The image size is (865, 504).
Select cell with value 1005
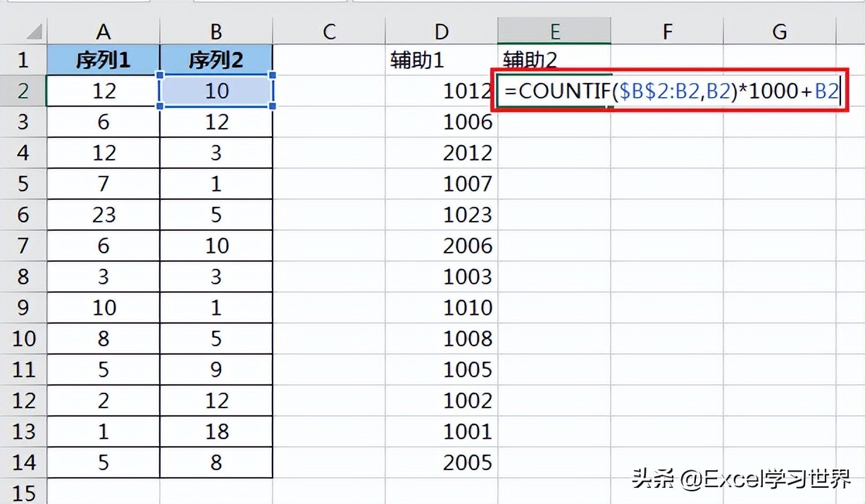click(x=442, y=370)
